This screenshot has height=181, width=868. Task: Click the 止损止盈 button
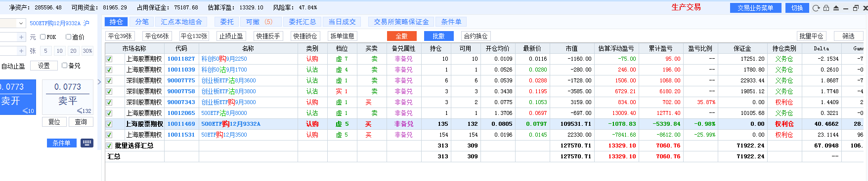coord(231,36)
